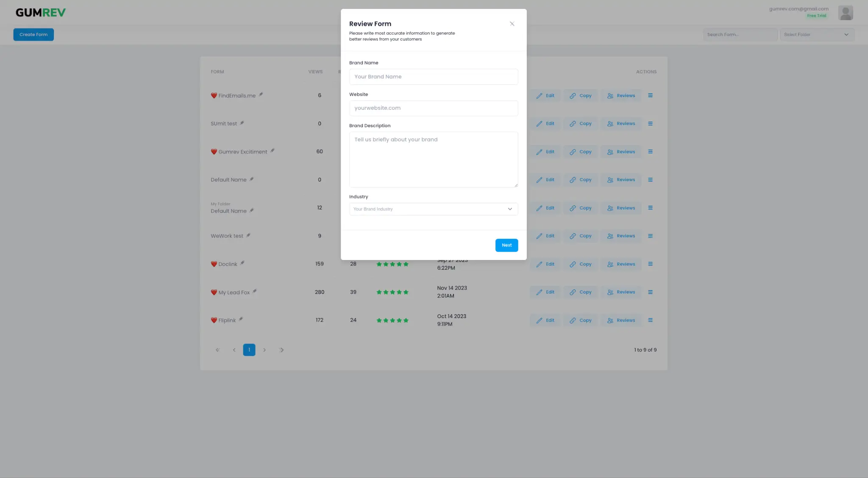Click the user avatar icon
This screenshot has width=868, height=478.
(845, 13)
